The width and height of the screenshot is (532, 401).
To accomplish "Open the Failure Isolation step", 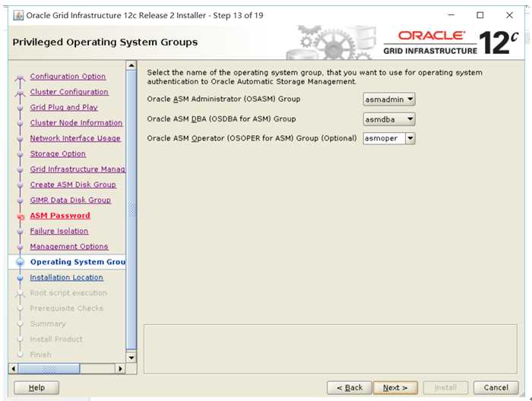I will click(x=59, y=231).
